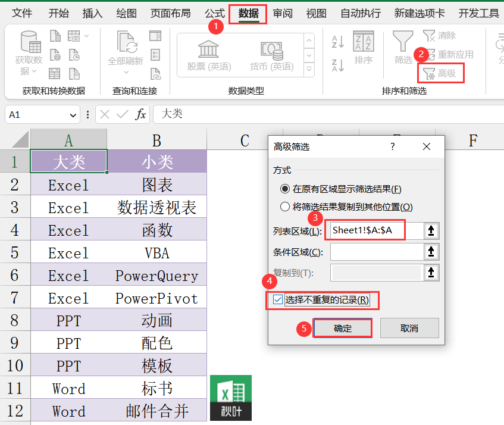
Task: Select column B header
Action: [x=156, y=139]
